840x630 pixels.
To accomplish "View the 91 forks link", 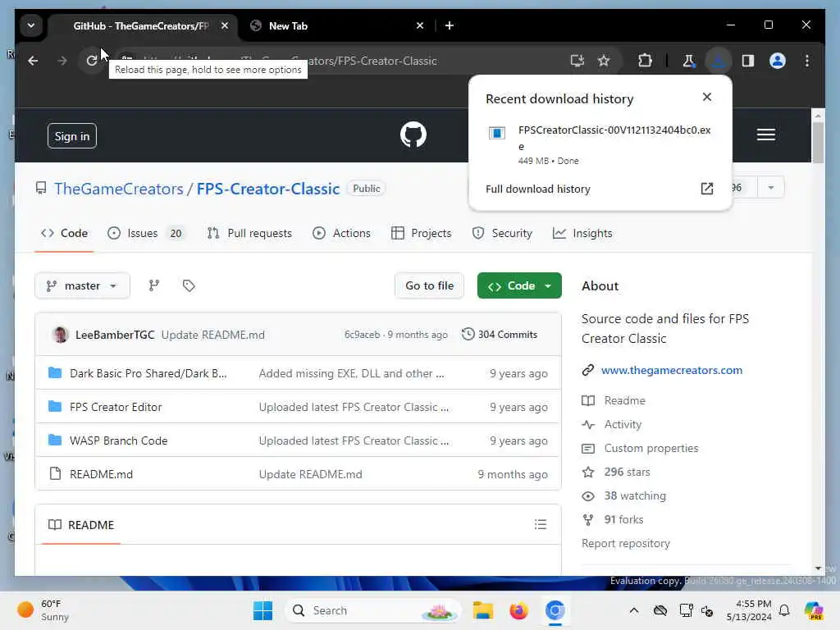I will (x=623, y=519).
